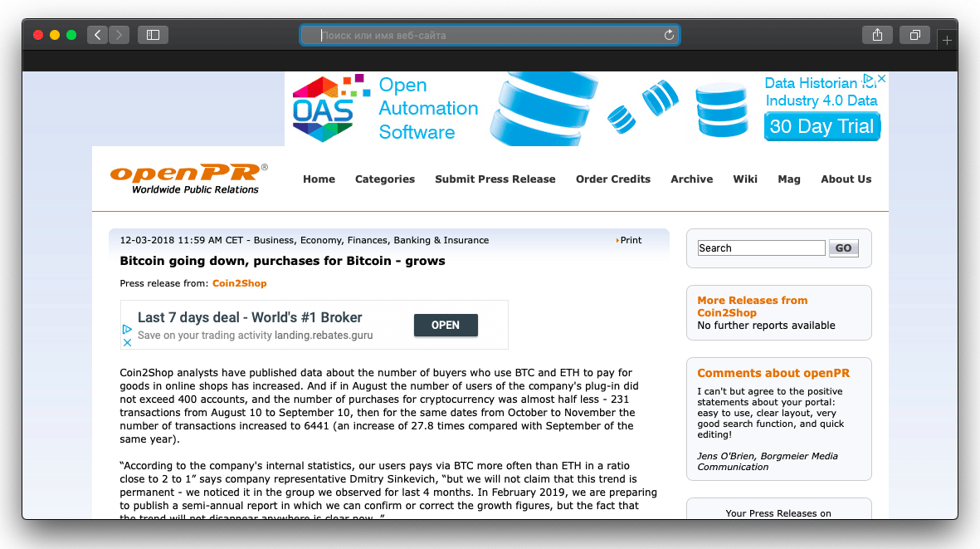Click the article date and category line
Screen dimensions: 980x549
[305, 240]
